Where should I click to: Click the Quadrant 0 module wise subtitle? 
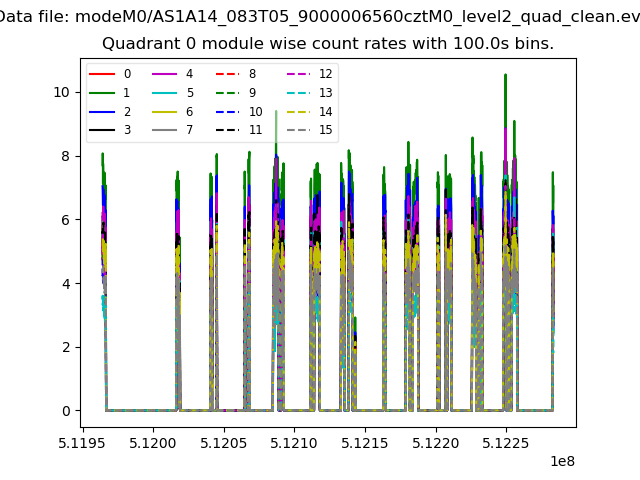[328, 44]
